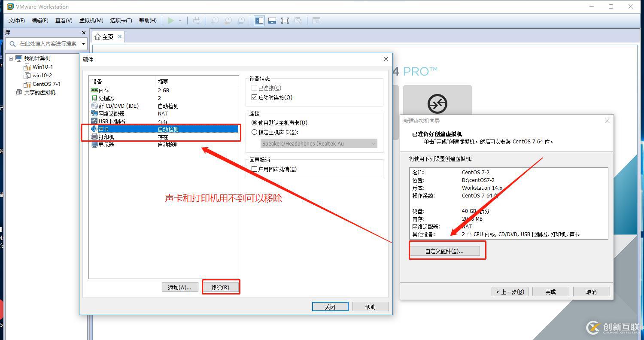The image size is (644, 340).
Task: Open the 编辑(E) menu
Action: [x=40, y=21]
